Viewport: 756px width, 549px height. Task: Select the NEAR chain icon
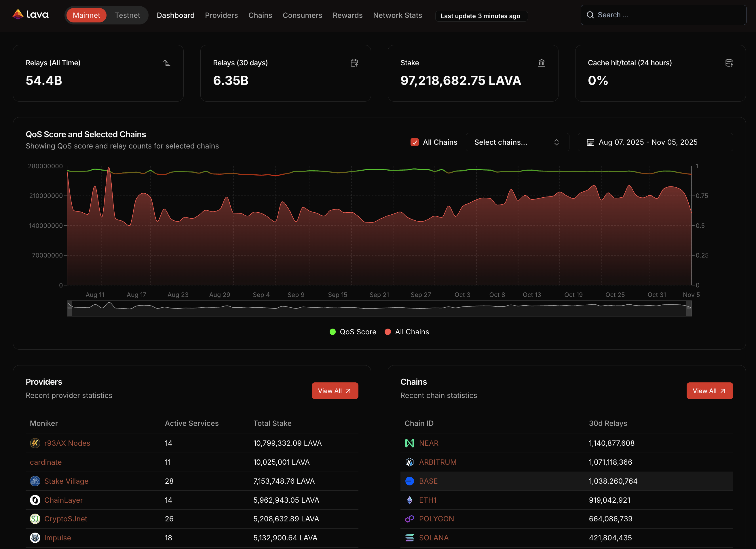[409, 443]
